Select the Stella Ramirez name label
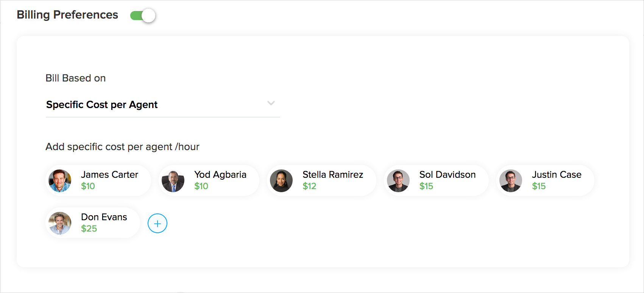The height and width of the screenshot is (293, 644). [333, 175]
